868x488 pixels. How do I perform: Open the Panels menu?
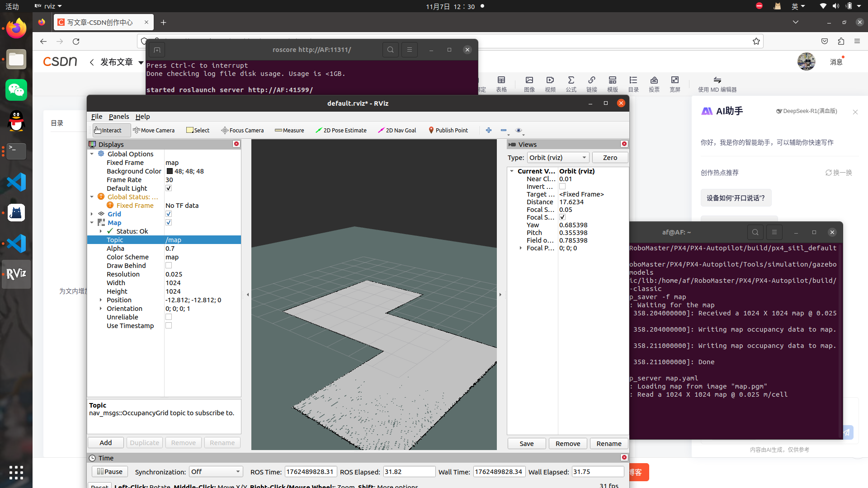tap(119, 117)
